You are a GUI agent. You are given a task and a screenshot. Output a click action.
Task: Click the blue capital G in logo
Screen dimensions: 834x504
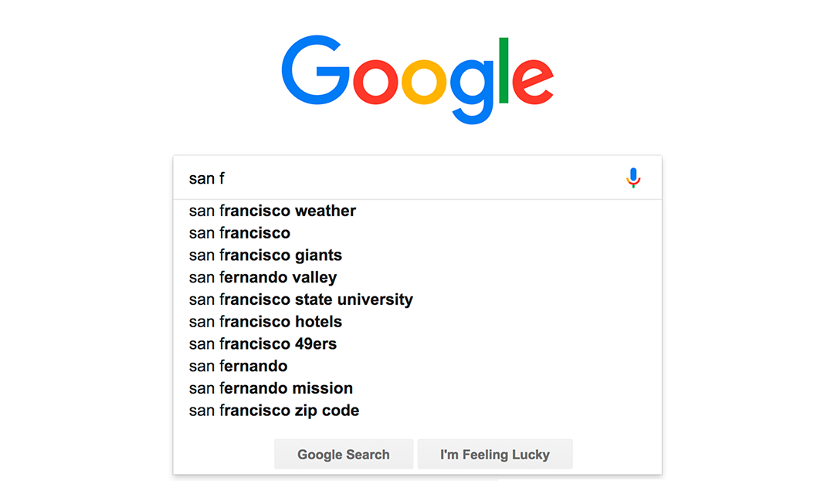(x=316, y=71)
